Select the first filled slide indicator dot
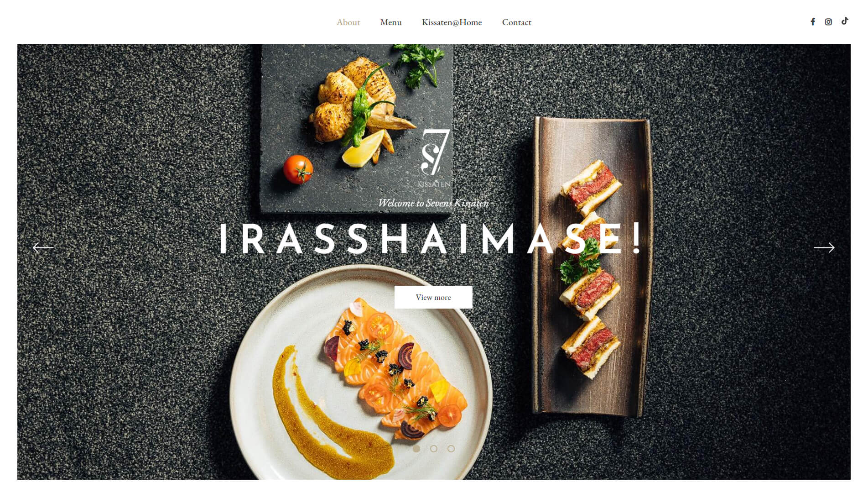Image resolution: width=868 pixels, height=493 pixels. tap(416, 449)
